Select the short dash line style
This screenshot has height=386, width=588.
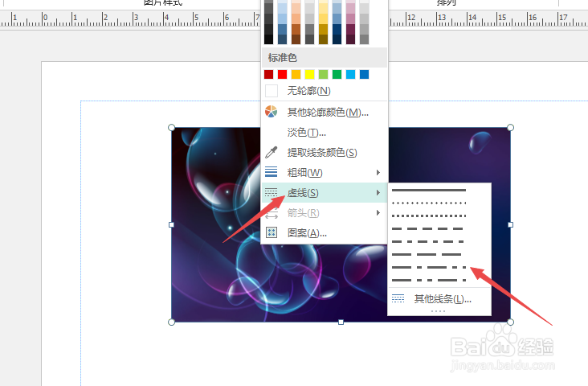(427, 228)
